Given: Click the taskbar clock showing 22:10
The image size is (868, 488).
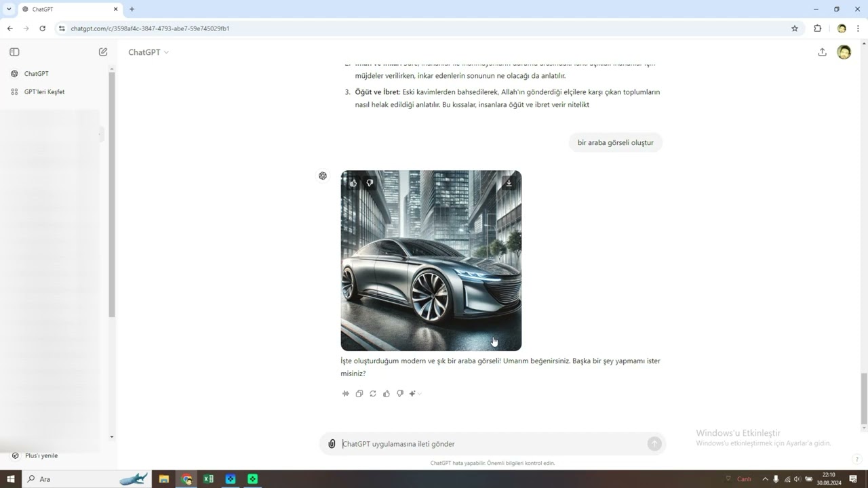Looking at the screenshot, I should pyautogui.click(x=829, y=479).
